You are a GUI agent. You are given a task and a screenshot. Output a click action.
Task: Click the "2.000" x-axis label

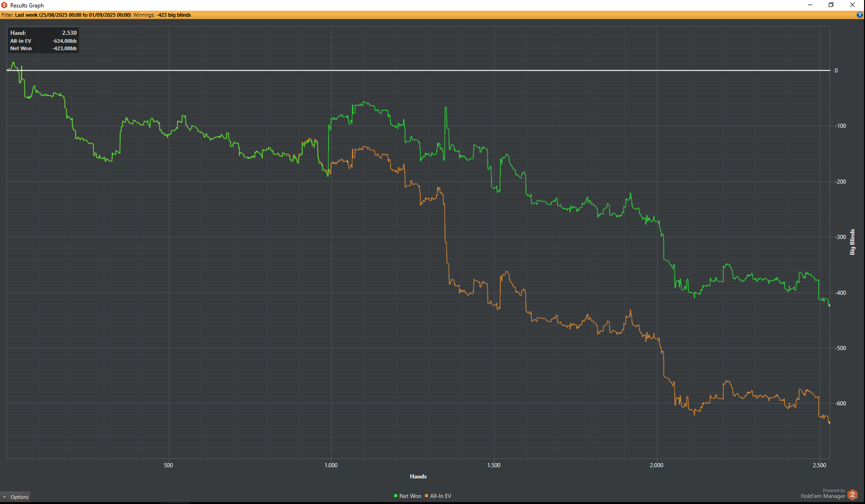tap(657, 465)
